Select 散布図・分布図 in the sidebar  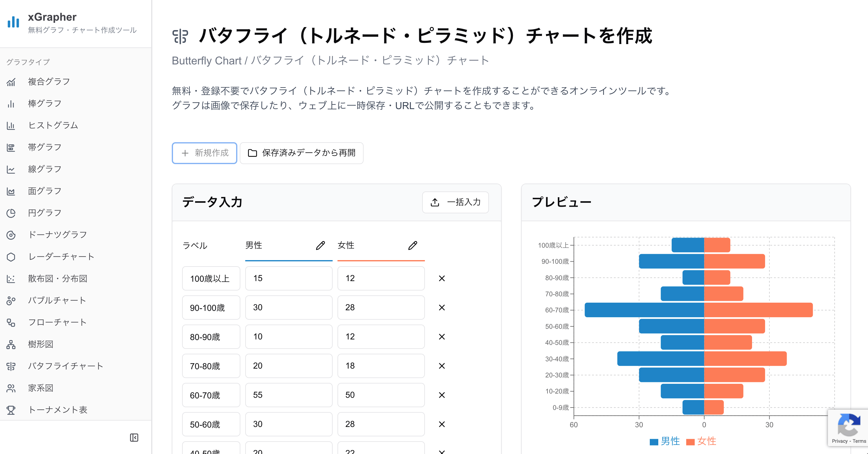point(58,279)
